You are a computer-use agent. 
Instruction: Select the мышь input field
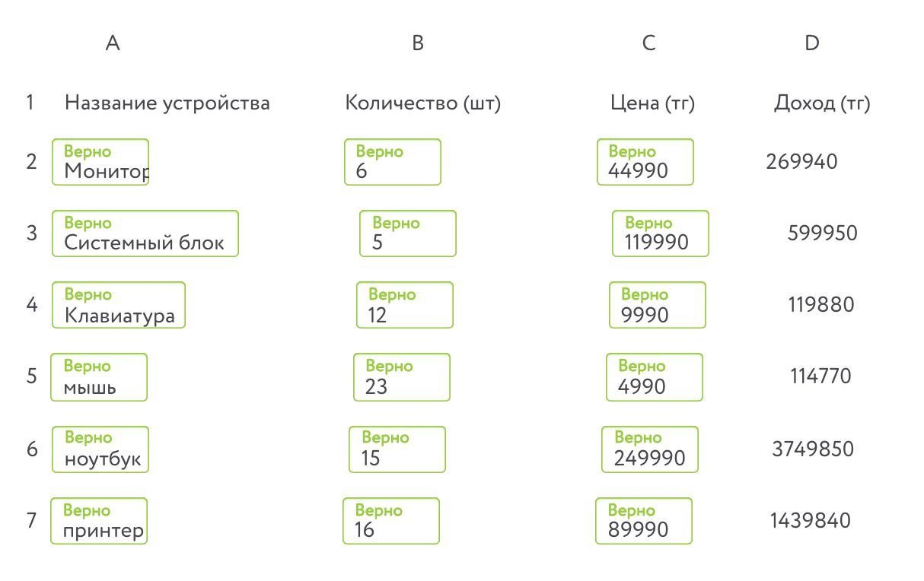99,377
